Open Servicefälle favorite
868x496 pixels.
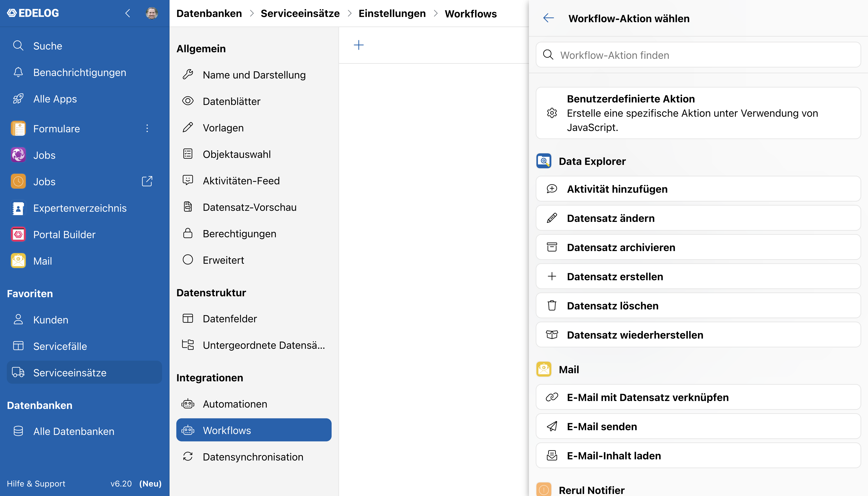pyautogui.click(x=84, y=346)
